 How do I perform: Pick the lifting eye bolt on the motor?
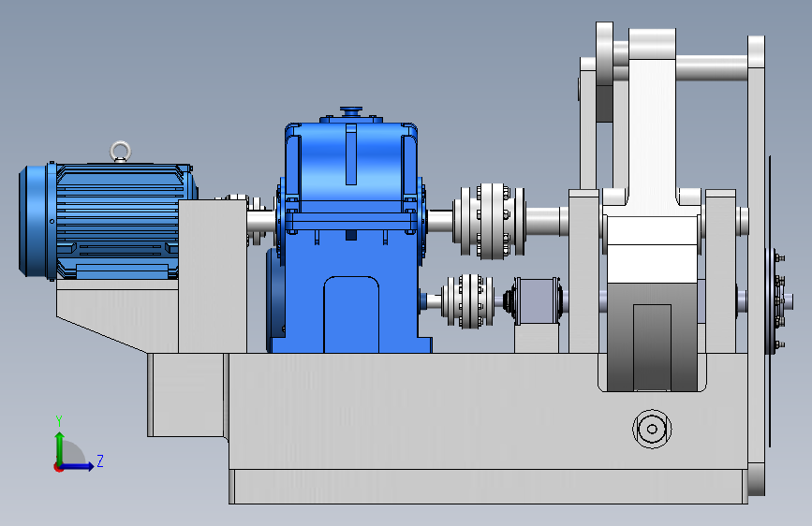[120, 152]
